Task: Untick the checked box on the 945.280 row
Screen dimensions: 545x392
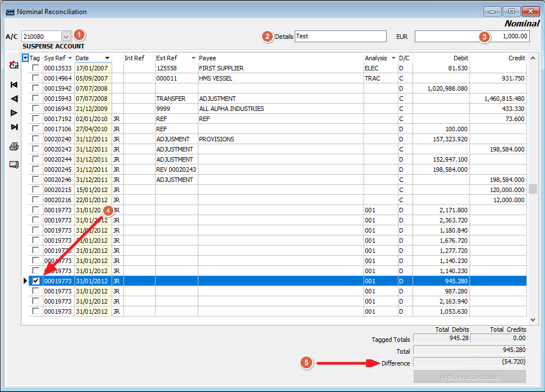Action: tap(36, 280)
